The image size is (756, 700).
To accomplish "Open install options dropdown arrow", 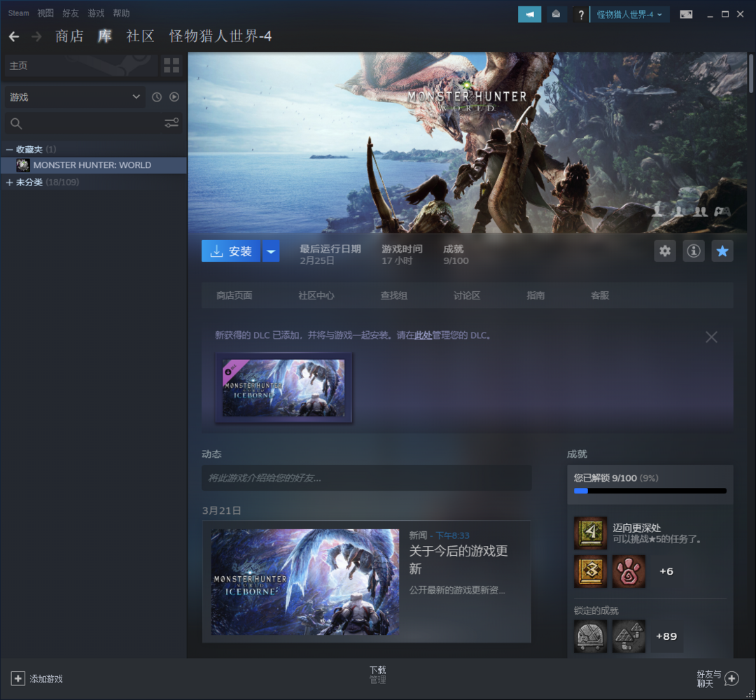I will click(x=271, y=251).
